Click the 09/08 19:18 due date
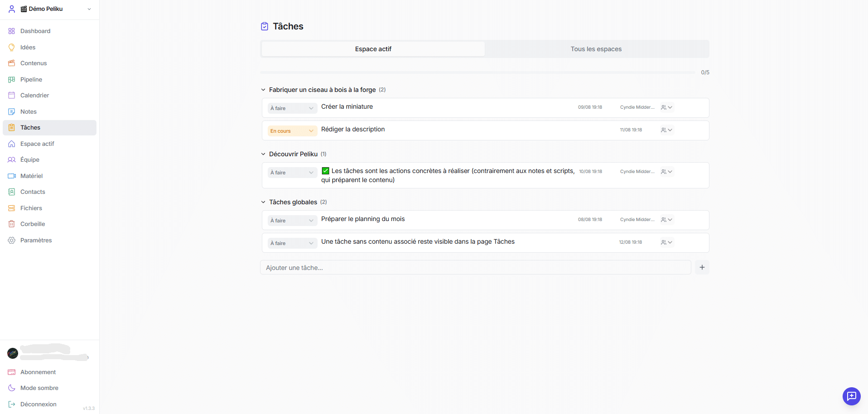This screenshot has height=414, width=868. (x=590, y=107)
